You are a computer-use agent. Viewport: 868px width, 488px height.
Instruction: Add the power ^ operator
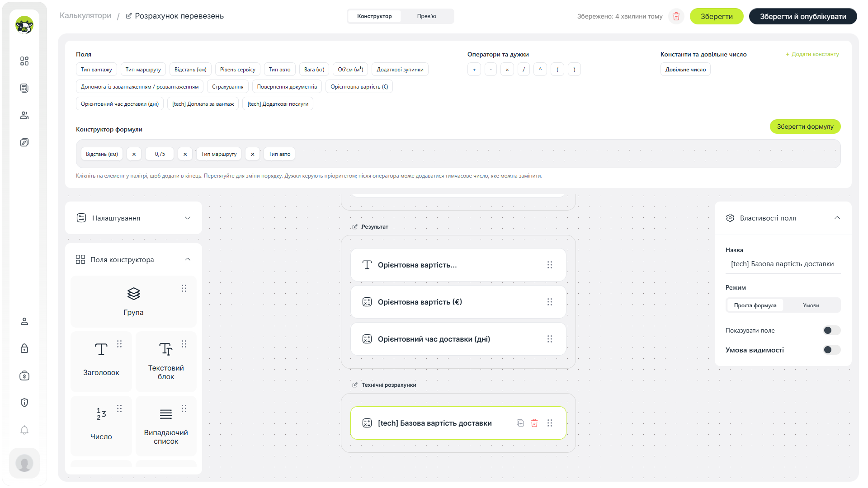(x=540, y=70)
